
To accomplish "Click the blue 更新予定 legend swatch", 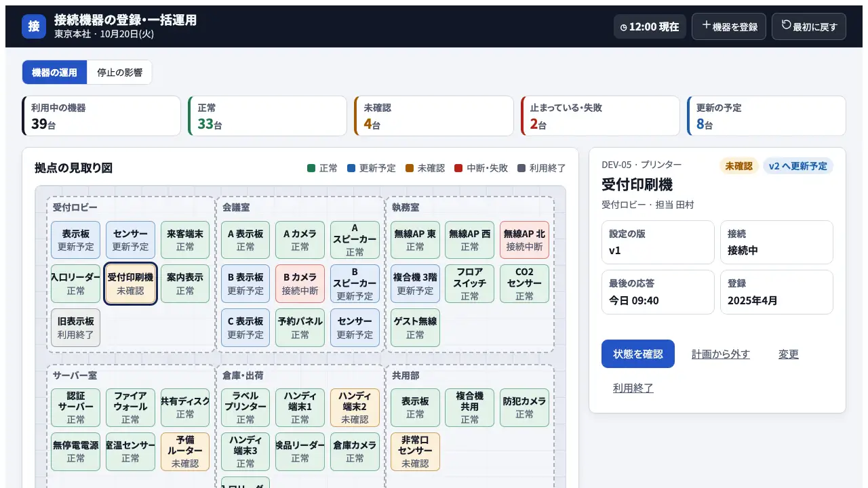I will 351,168.
